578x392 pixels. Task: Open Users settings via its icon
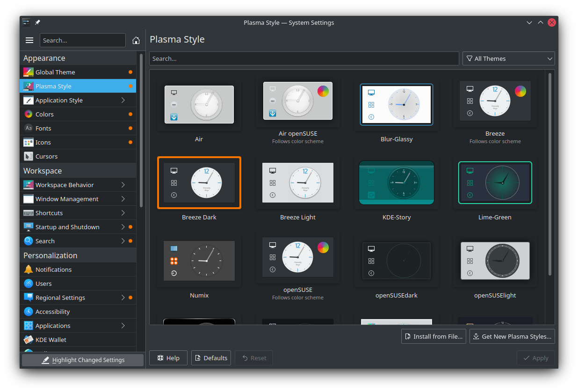click(28, 283)
